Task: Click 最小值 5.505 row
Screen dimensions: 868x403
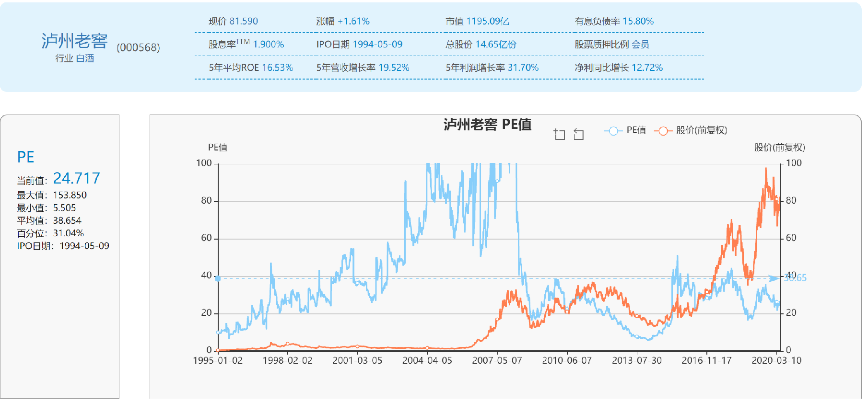Action: tap(47, 207)
